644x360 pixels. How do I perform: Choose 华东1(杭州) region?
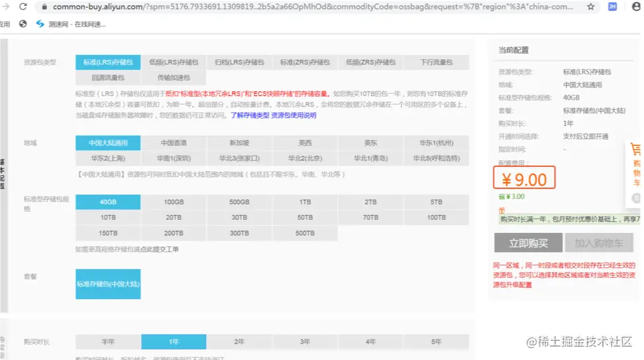[437, 143]
